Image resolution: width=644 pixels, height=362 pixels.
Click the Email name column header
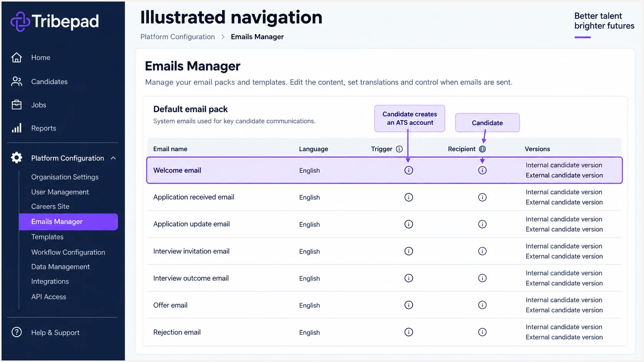coord(170,149)
